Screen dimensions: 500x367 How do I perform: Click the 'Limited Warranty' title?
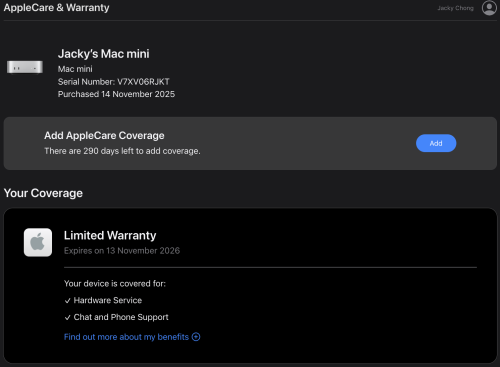click(x=110, y=235)
